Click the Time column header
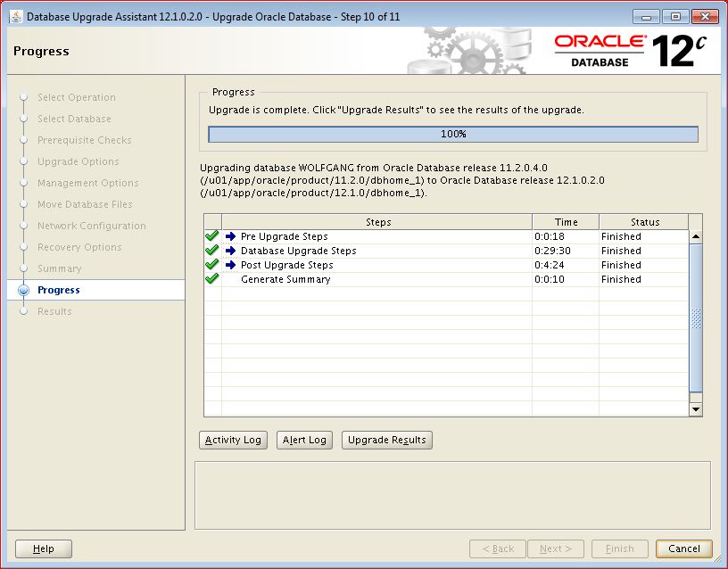The image size is (728, 569). [566, 222]
